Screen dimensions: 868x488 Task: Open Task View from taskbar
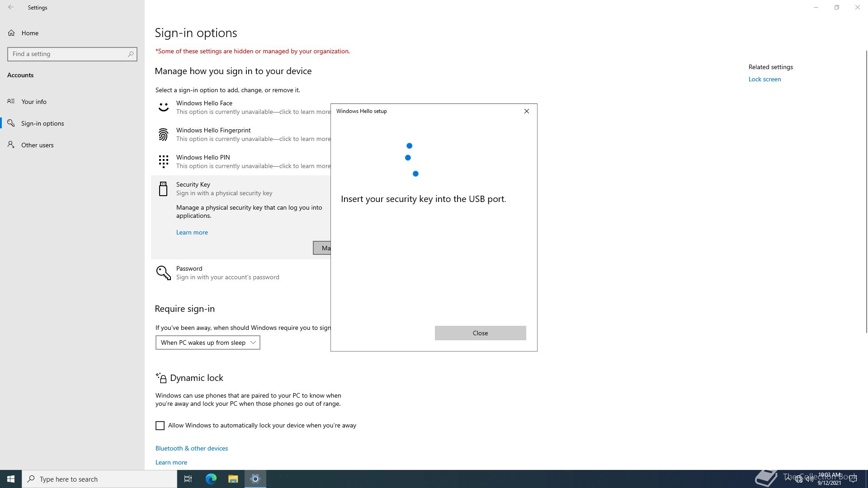pyautogui.click(x=188, y=479)
